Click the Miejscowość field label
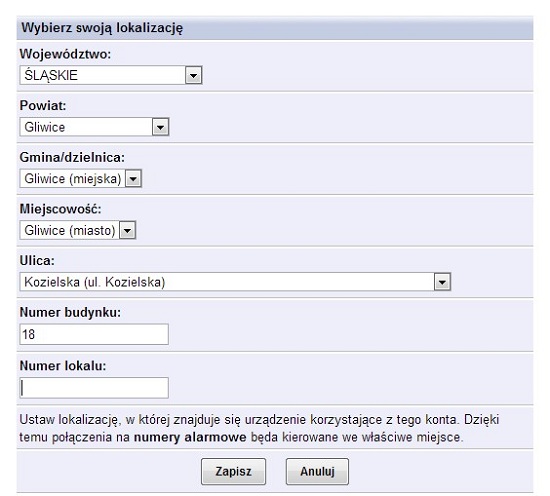The height and width of the screenshot is (496, 550). 60,209
